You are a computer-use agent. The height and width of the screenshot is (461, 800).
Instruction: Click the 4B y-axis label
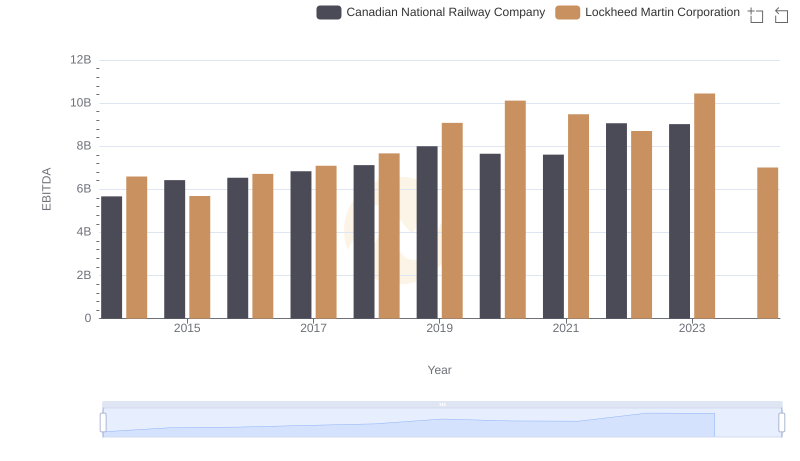pos(84,232)
